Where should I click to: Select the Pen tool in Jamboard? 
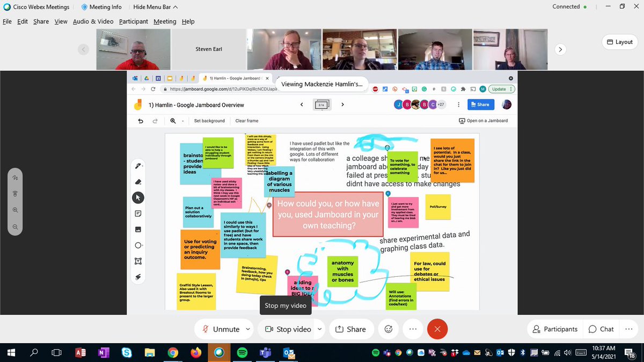138,166
